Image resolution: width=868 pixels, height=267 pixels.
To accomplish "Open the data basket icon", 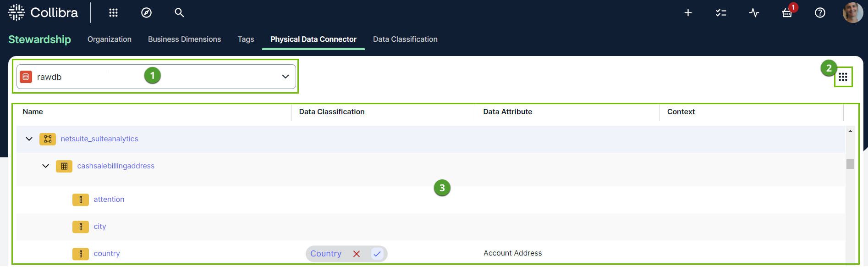I will pyautogui.click(x=787, y=13).
